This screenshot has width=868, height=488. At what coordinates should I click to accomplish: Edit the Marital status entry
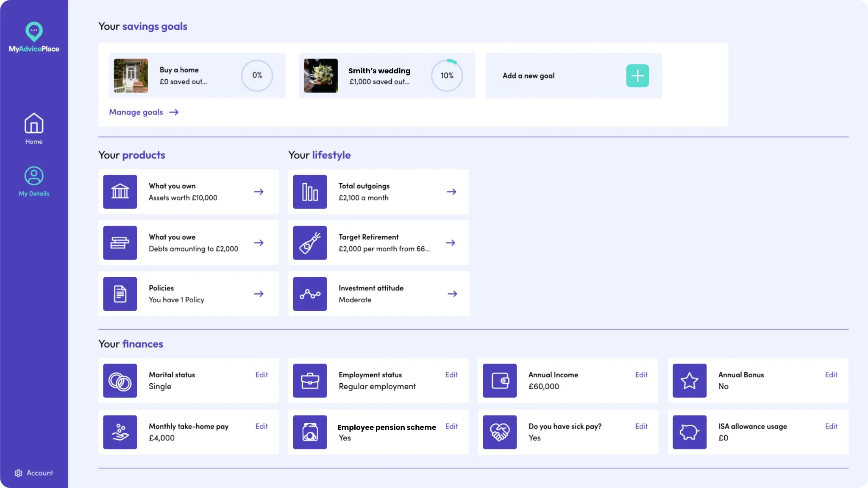[x=262, y=375]
